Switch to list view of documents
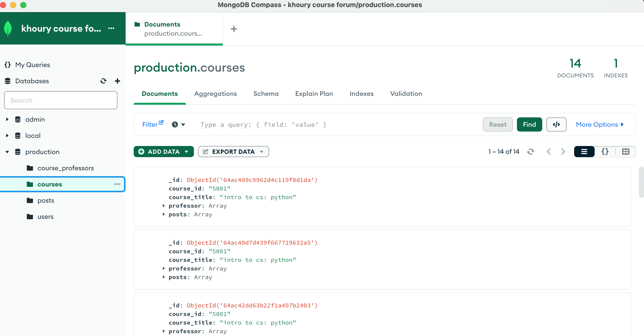This screenshot has width=644, height=336. (584, 152)
